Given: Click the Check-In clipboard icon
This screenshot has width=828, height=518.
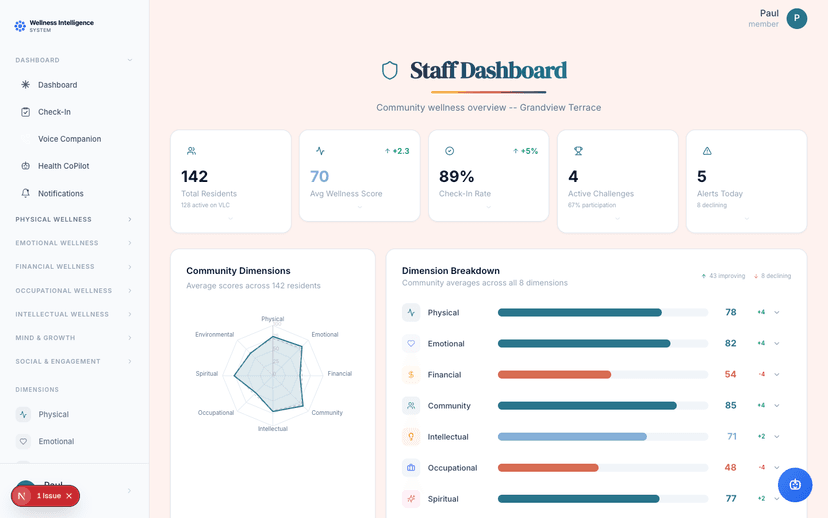Looking at the screenshot, I should (25, 112).
